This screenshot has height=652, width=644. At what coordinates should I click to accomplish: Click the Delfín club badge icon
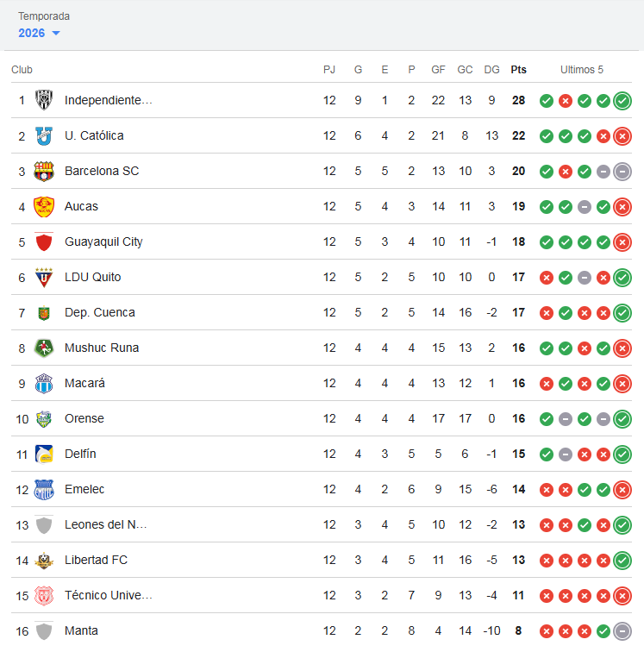click(44, 454)
